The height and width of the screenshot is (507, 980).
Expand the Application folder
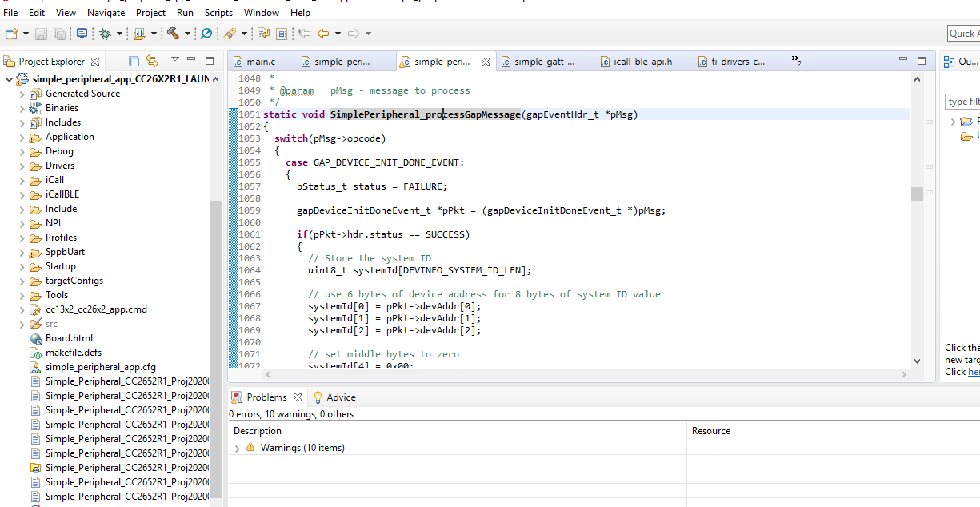(22, 138)
